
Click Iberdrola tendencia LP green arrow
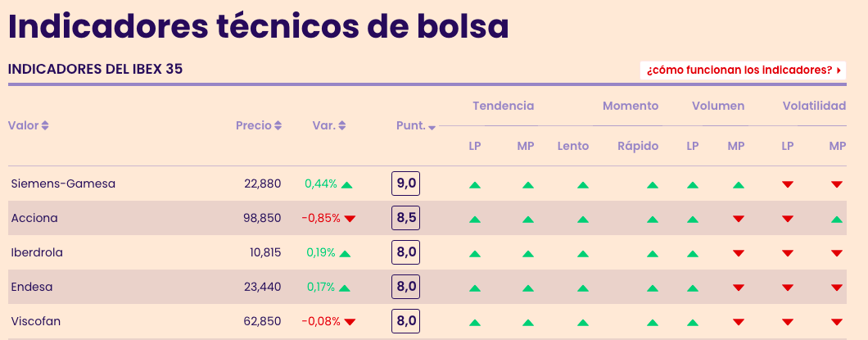point(474,253)
